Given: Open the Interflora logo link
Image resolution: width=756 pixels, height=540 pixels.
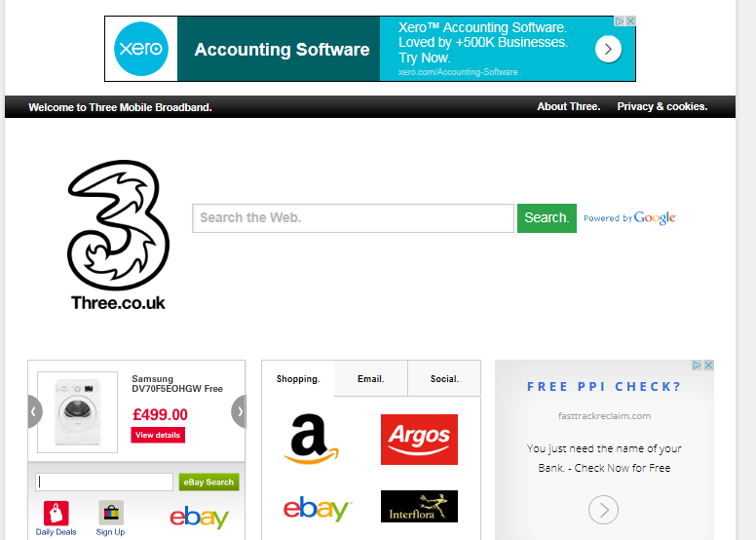Looking at the screenshot, I should [419, 506].
